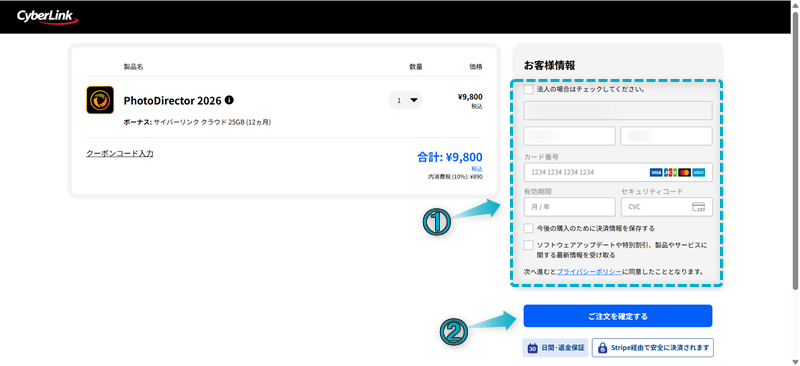This screenshot has width=800, height=366.
Task: Click the JCB card logo
Action: pos(670,173)
